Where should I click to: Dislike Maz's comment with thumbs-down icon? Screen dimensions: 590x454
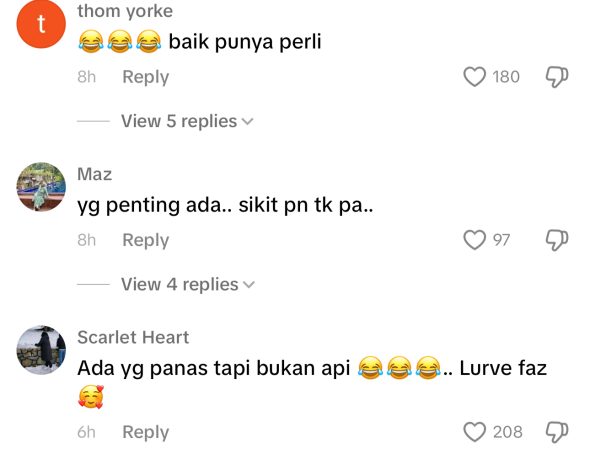tap(557, 240)
